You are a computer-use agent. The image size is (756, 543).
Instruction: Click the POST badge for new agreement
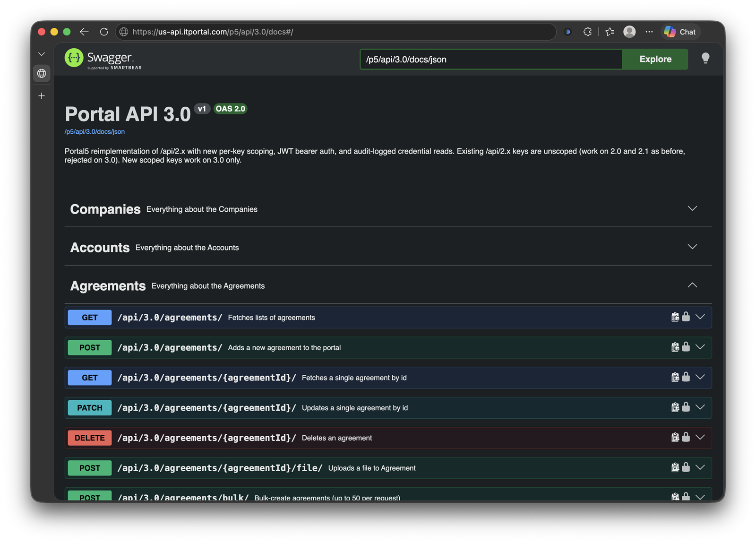(90, 348)
